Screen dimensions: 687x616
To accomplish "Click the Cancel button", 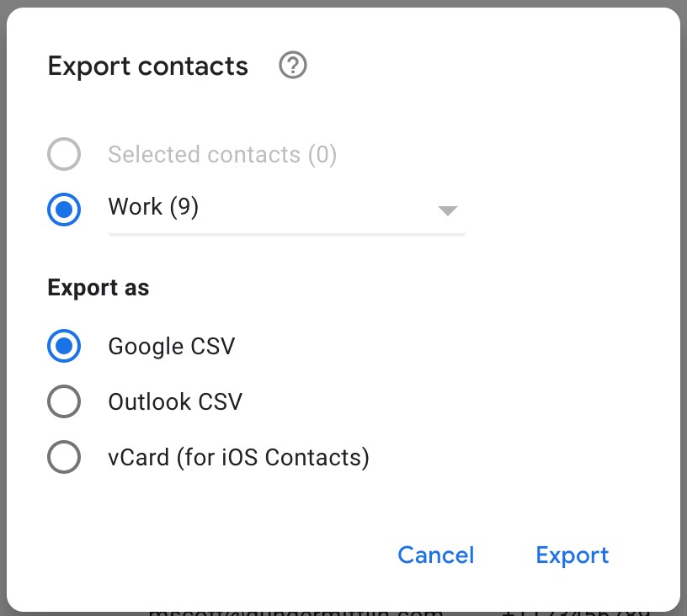I will [436, 555].
